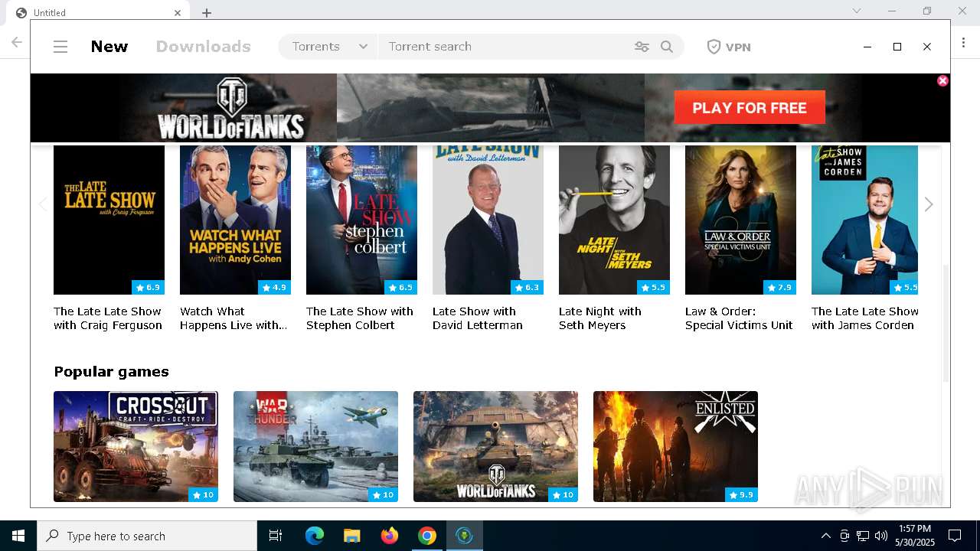Image resolution: width=980 pixels, height=551 pixels.
Task: Close the World of Tanks ad banner
Action: [942, 80]
